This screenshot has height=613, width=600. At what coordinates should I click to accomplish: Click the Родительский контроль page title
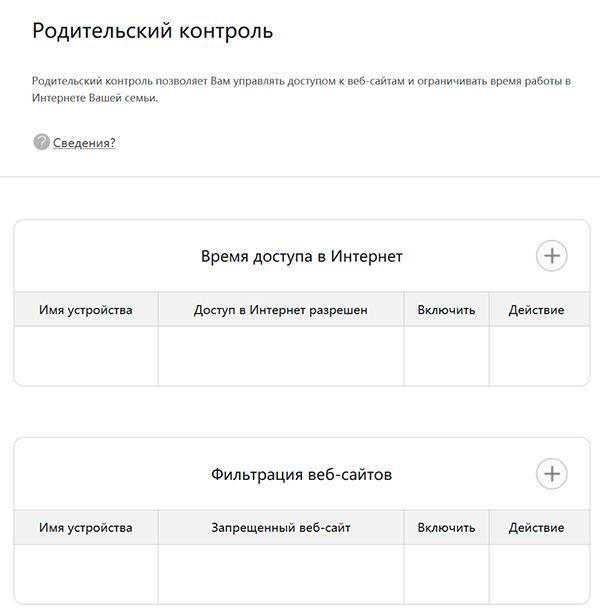152,32
